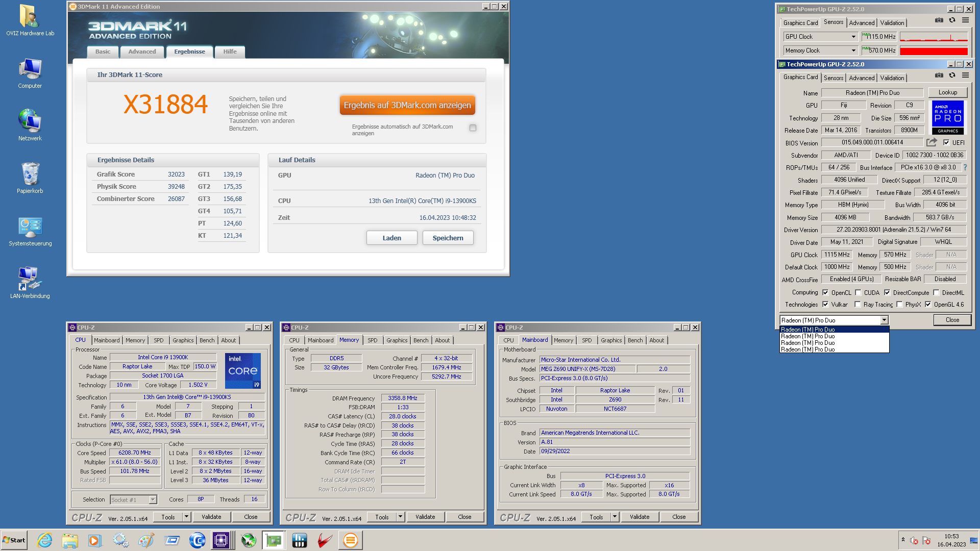Click the Close button in GPU-Z

click(952, 320)
